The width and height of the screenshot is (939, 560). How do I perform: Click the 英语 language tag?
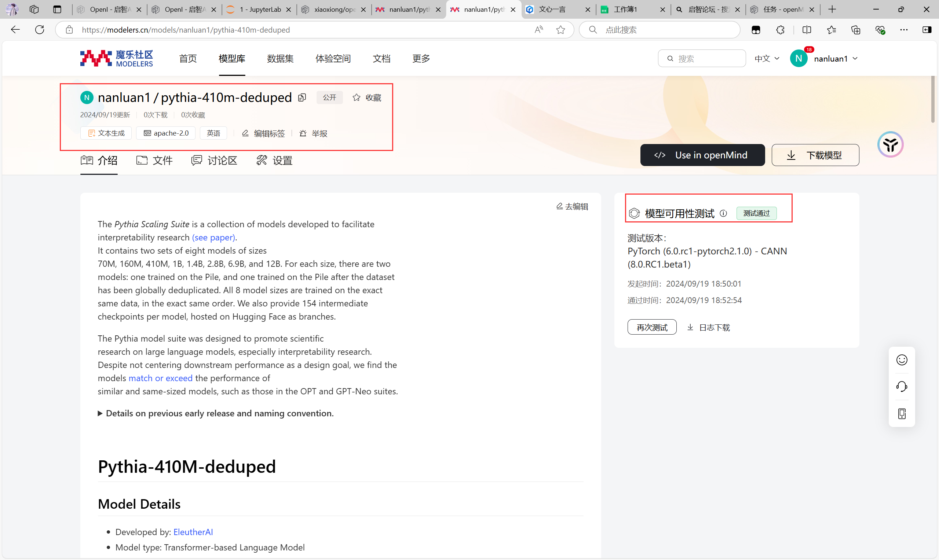213,133
